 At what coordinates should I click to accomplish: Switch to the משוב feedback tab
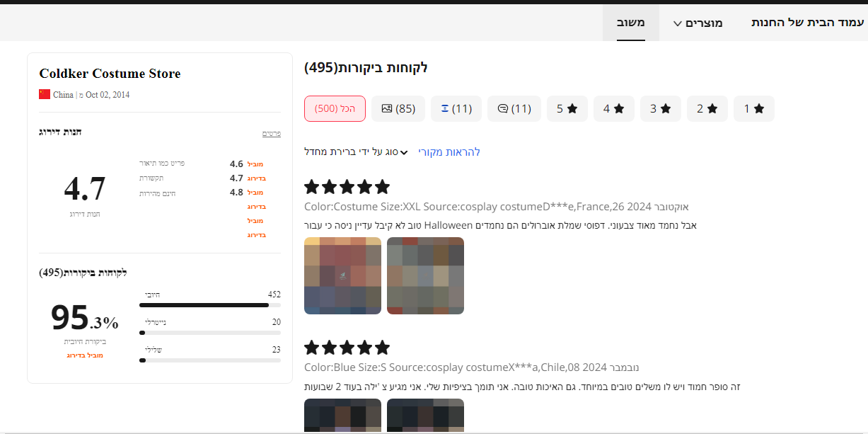(630, 23)
